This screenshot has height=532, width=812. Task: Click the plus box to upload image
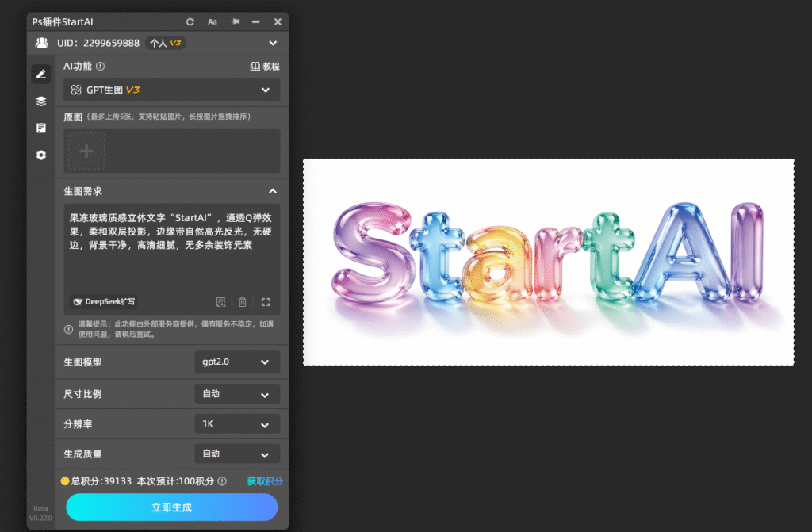[x=86, y=151]
